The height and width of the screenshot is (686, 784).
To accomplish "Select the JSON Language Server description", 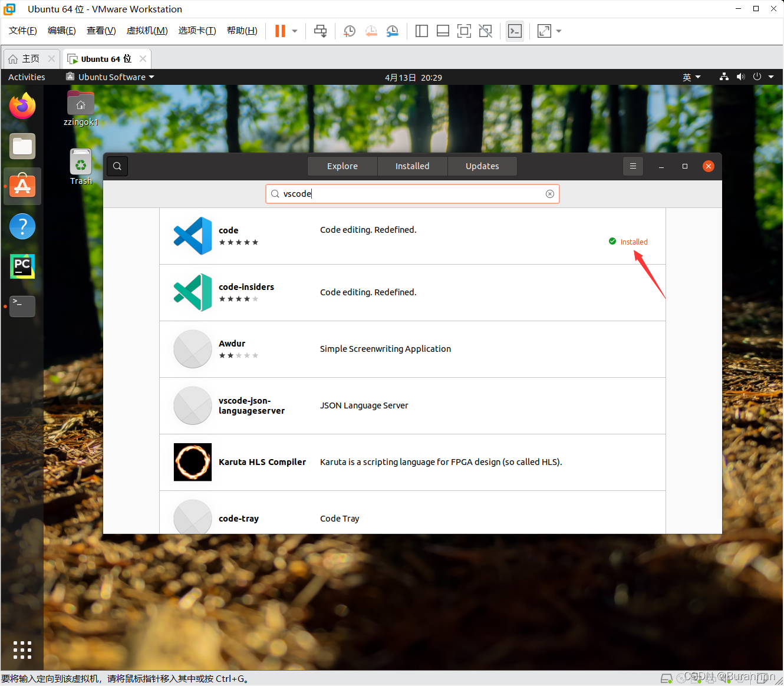I will [x=364, y=405].
